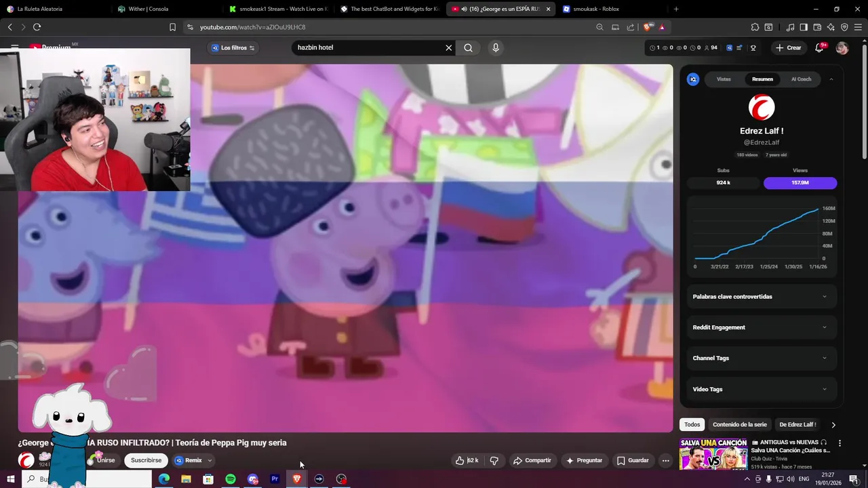This screenshot has height=488, width=868.
Task: Open options menu for Salva UNA Canción video
Action: coord(840,443)
